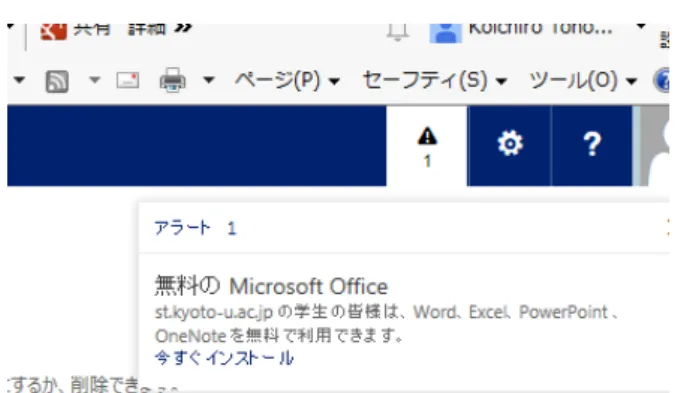
Task: Open the ページ(P) menu
Action: (x=287, y=80)
